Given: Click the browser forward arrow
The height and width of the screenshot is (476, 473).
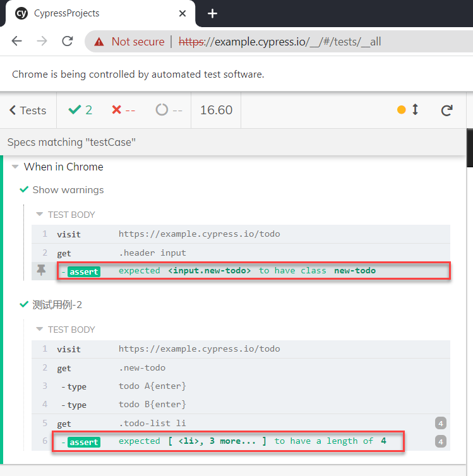Looking at the screenshot, I should coord(42,41).
